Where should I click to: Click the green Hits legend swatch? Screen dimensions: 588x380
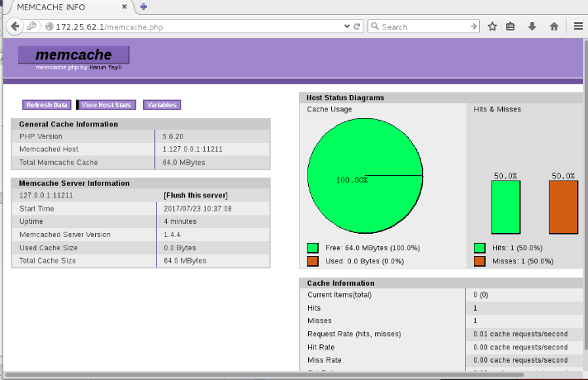point(480,248)
